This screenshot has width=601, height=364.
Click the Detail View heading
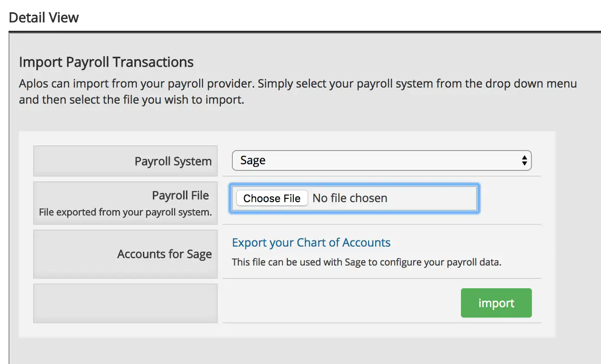pyautogui.click(x=44, y=18)
